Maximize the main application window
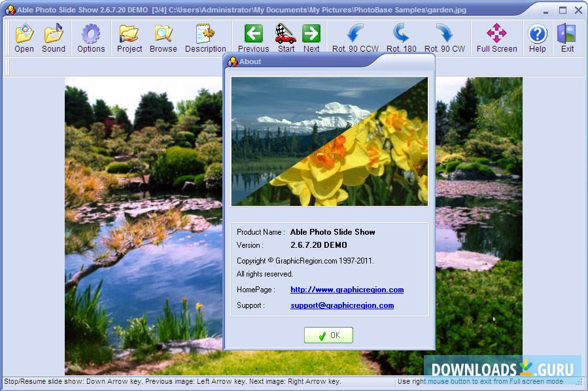The width and height of the screenshot is (588, 391). (x=562, y=10)
